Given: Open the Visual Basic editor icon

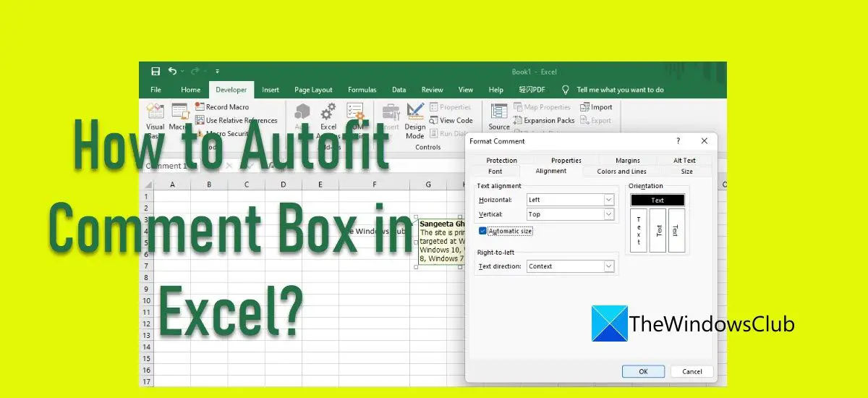Looking at the screenshot, I should [x=156, y=111].
